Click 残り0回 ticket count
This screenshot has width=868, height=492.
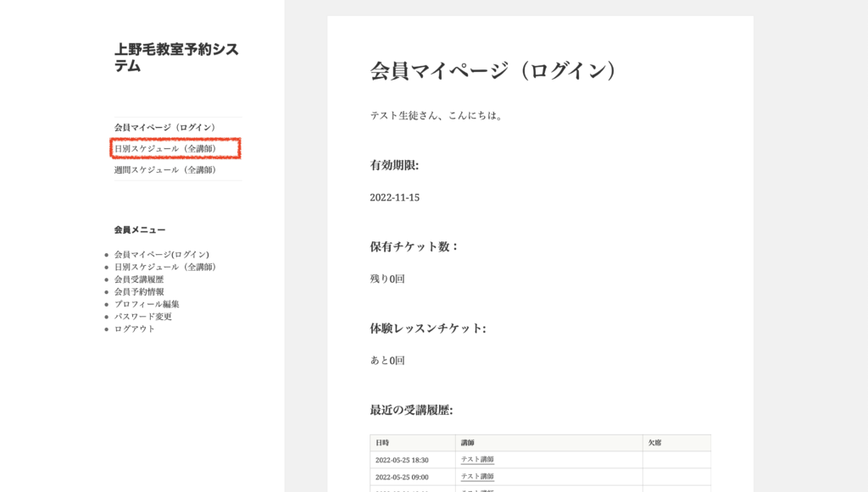tap(387, 279)
